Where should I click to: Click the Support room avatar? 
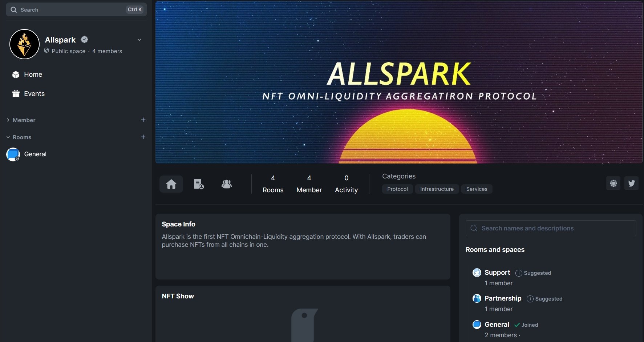click(477, 273)
